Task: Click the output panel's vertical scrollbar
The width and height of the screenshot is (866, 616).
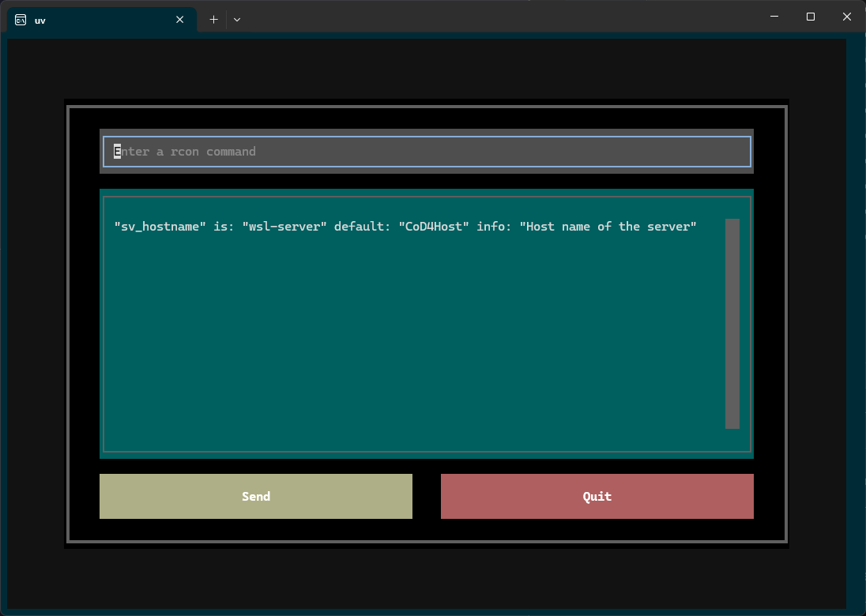Action: click(732, 324)
